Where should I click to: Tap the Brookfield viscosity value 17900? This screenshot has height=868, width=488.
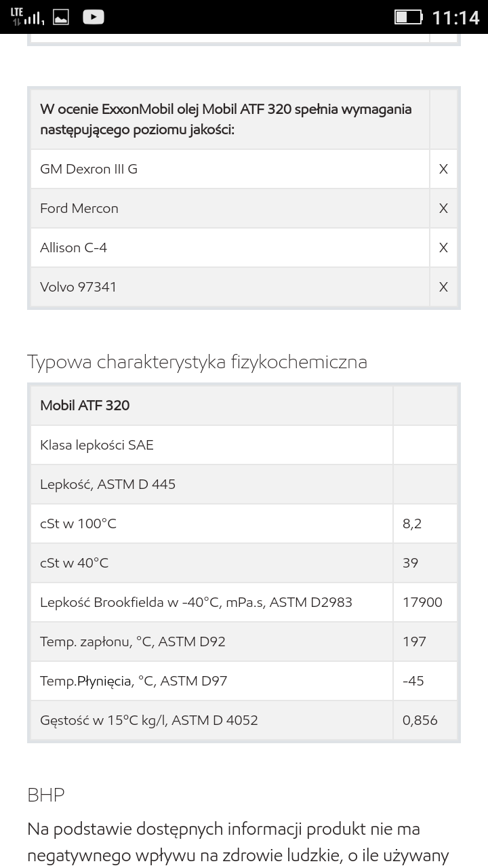click(x=422, y=602)
